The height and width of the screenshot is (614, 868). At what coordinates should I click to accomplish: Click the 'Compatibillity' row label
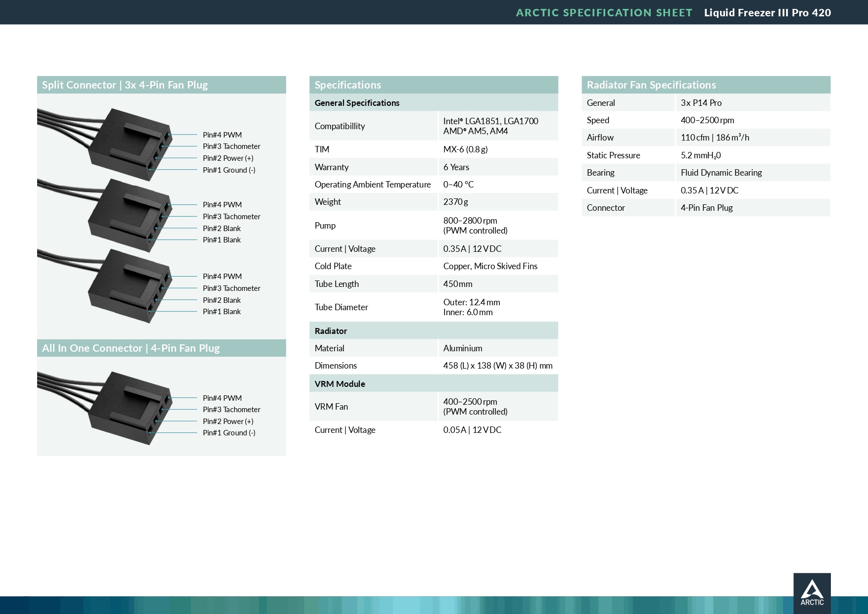pos(339,126)
